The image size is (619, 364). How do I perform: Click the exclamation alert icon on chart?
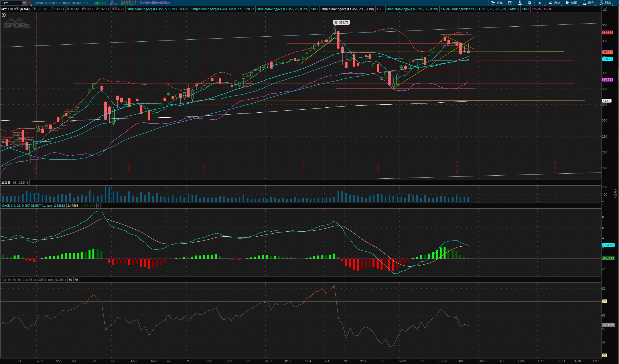click(4, 15)
